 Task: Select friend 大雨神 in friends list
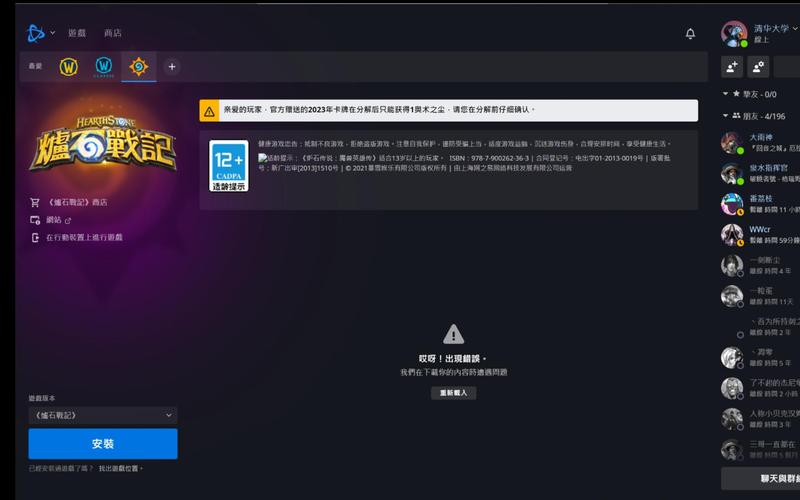[760, 143]
